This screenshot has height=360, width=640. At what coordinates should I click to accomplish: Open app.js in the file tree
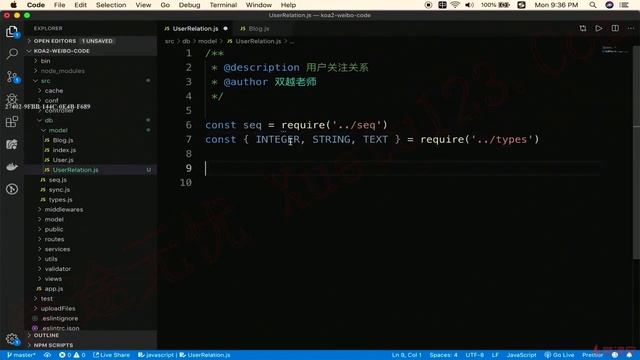click(x=91, y=289)
